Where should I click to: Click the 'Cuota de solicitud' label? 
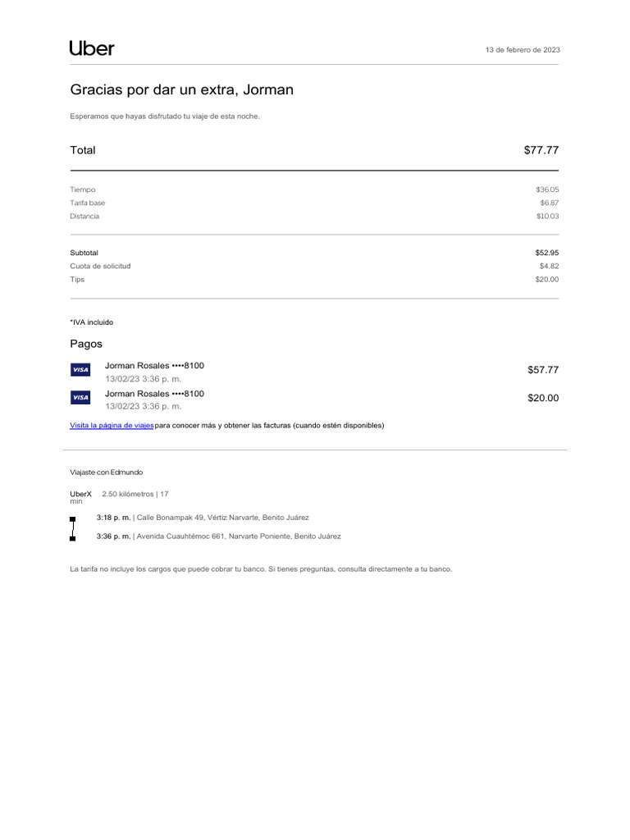[100, 266]
